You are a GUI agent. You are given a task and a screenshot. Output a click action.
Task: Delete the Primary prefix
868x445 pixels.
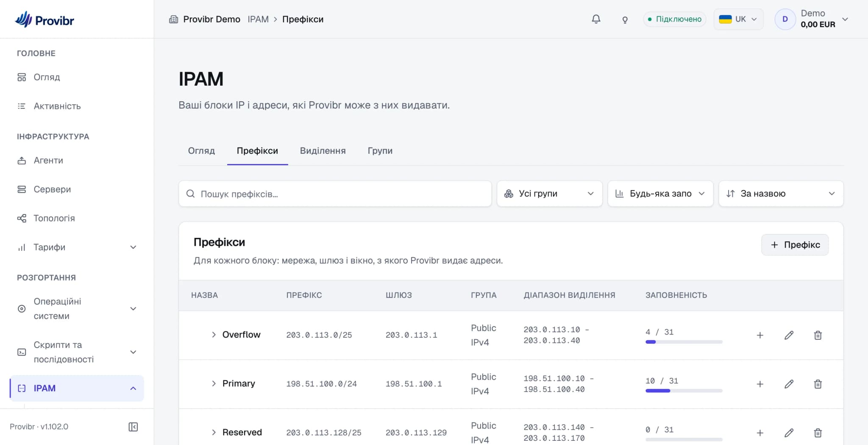click(x=818, y=384)
